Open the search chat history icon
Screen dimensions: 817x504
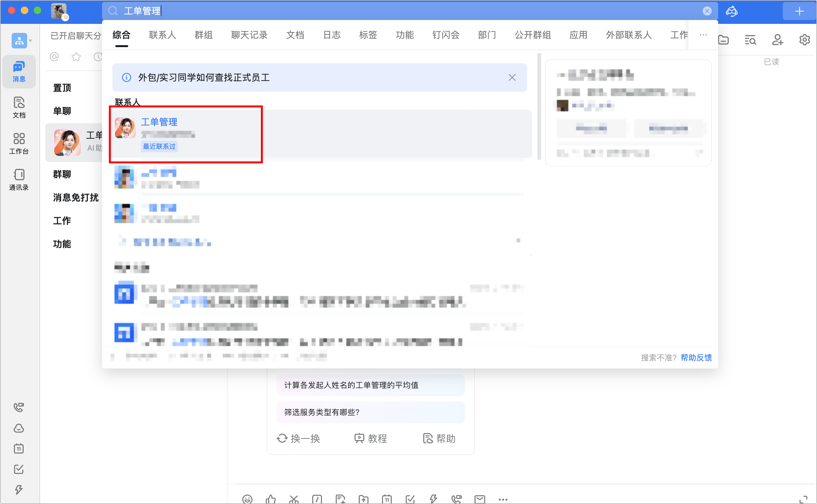point(750,40)
